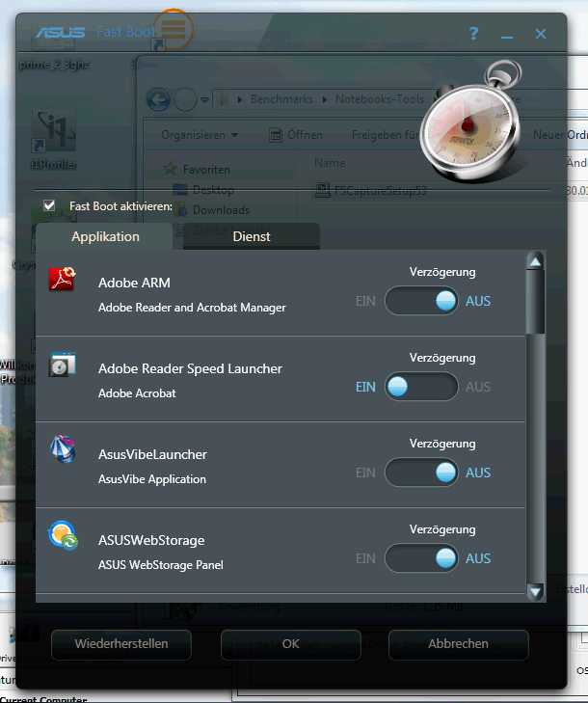This screenshot has height=703, width=588.
Task: Confirm with the OK button
Action: [290, 644]
